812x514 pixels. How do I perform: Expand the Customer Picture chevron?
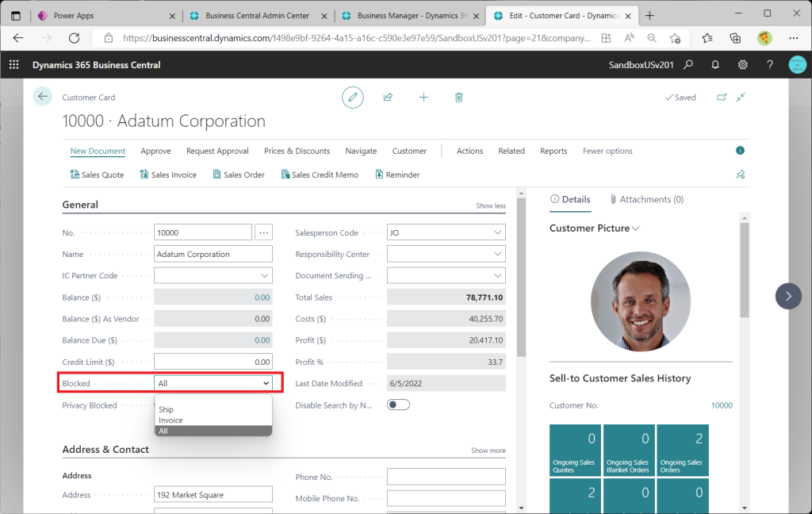point(636,228)
